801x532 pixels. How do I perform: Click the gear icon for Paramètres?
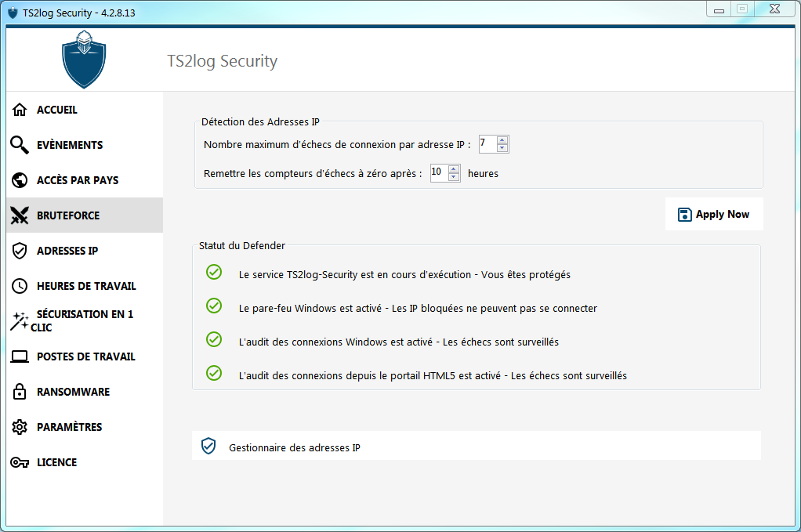tap(20, 427)
